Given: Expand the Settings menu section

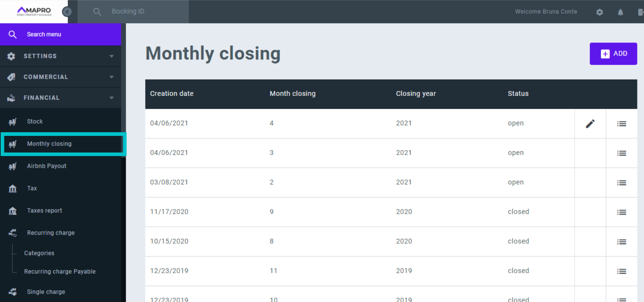Looking at the screenshot, I should [60, 56].
